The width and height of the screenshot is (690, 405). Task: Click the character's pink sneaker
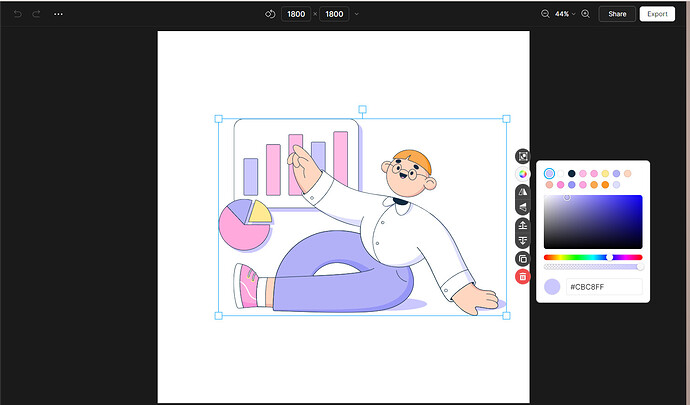pyautogui.click(x=246, y=286)
